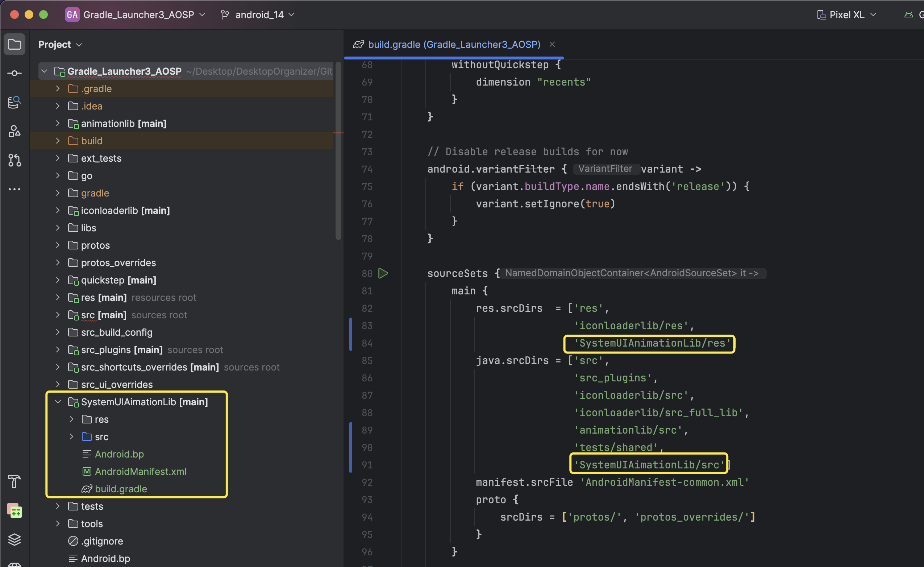
Task: Click 'iconloaderlib/src_full_lib' string on line 88
Action: pyautogui.click(x=658, y=413)
